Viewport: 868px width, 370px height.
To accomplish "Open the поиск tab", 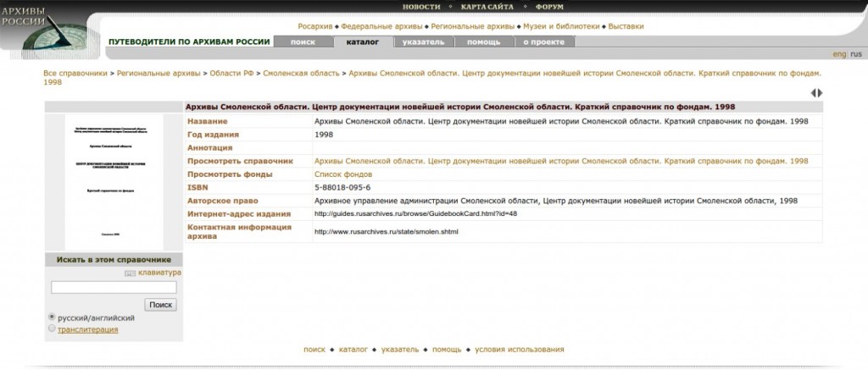I will click(303, 42).
